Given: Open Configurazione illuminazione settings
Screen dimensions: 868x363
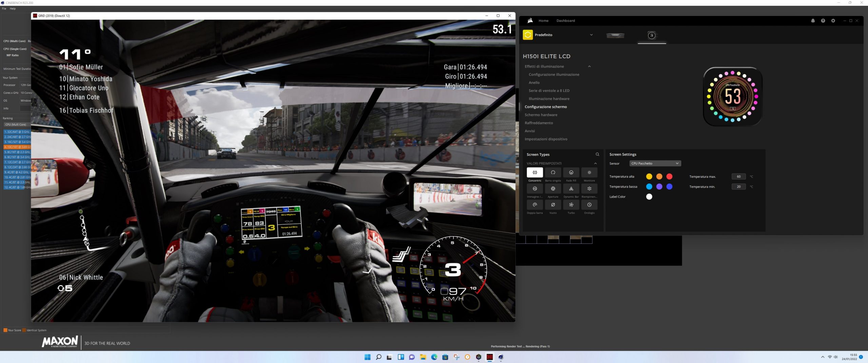Looking at the screenshot, I should (x=554, y=74).
